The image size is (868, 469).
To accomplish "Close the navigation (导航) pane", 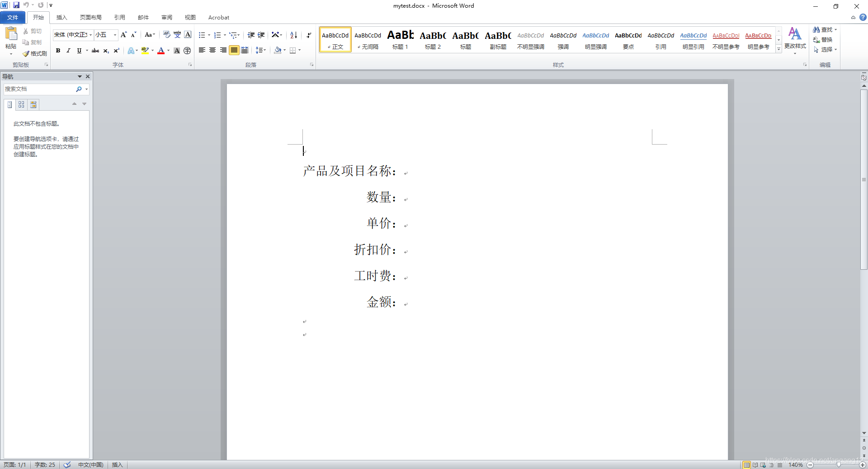I will (x=88, y=76).
